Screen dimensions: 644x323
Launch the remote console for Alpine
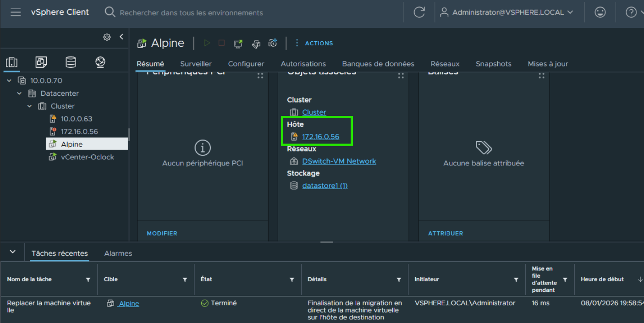[x=238, y=44]
